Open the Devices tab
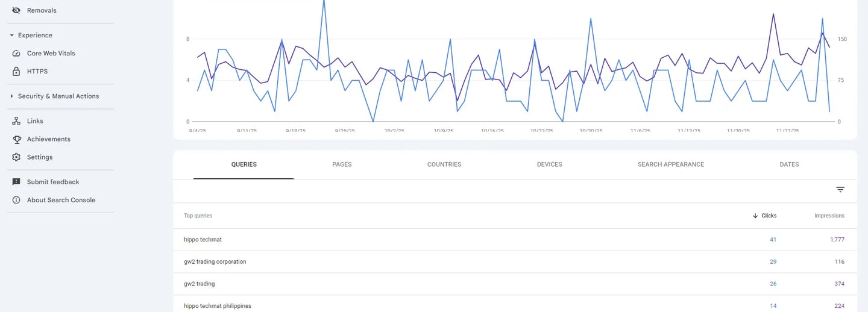Viewport: 868px width, 312px height. pyautogui.click(x=549, y=164)
